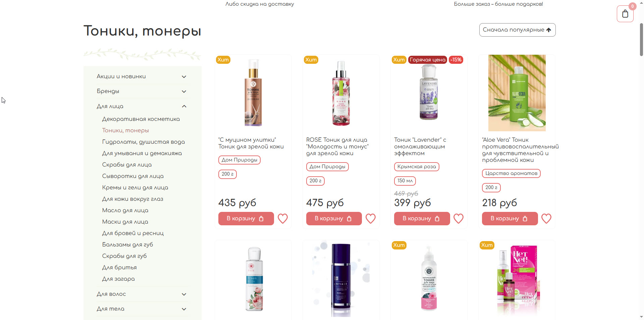Screen dimensions: 644x320
Task: Open the Aloe Vera tonic product image
Action: click(517, 93)
